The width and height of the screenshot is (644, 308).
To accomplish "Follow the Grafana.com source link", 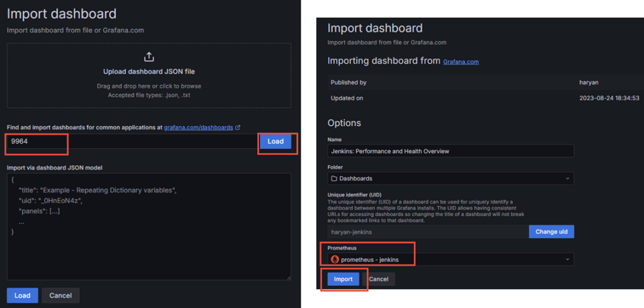I will 460,62.
